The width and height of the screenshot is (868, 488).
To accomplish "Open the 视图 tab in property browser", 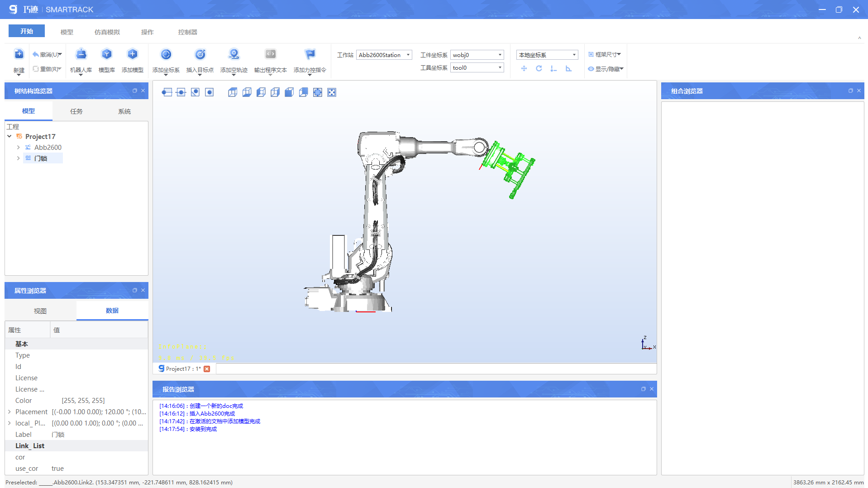I will coord(40,311).
